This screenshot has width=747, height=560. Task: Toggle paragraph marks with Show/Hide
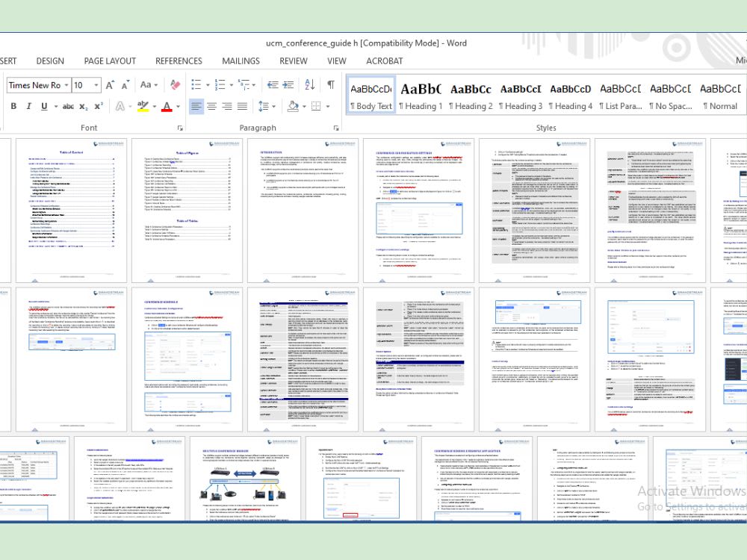pyautogui.click(x=329, y=84)
